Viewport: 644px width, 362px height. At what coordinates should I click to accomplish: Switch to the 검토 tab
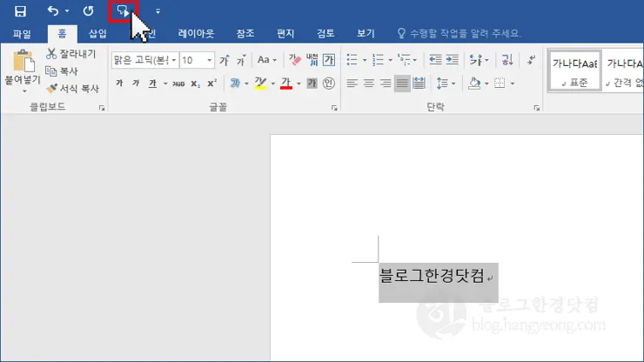[325, 34]
